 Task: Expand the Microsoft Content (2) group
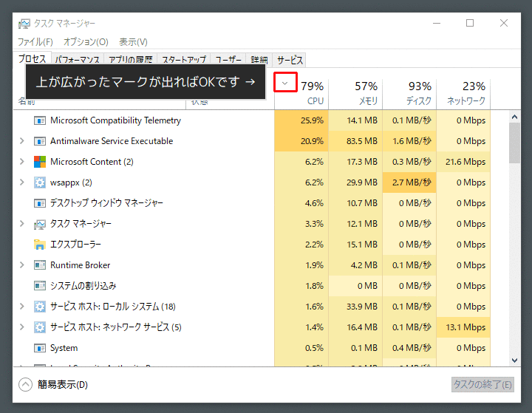21,162
